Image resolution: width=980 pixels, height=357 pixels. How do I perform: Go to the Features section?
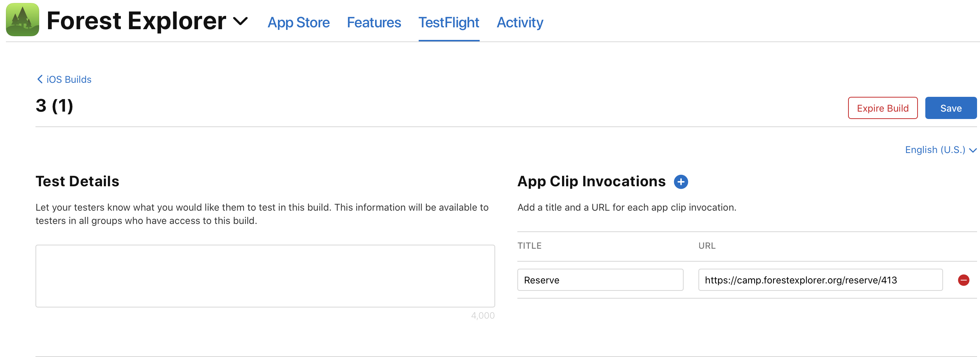[x=374, y=23]
